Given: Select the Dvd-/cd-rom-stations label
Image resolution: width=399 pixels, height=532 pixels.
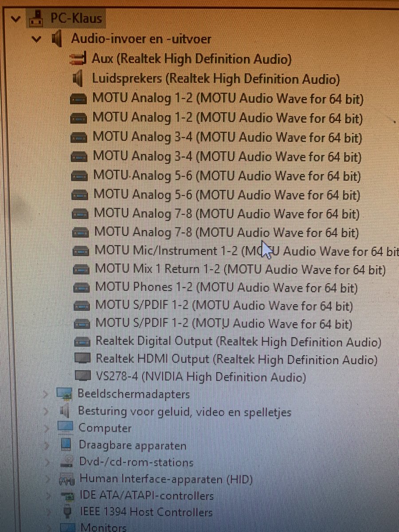Looking at the screenshot, I should pyautogui.click(x=137, y=462).
